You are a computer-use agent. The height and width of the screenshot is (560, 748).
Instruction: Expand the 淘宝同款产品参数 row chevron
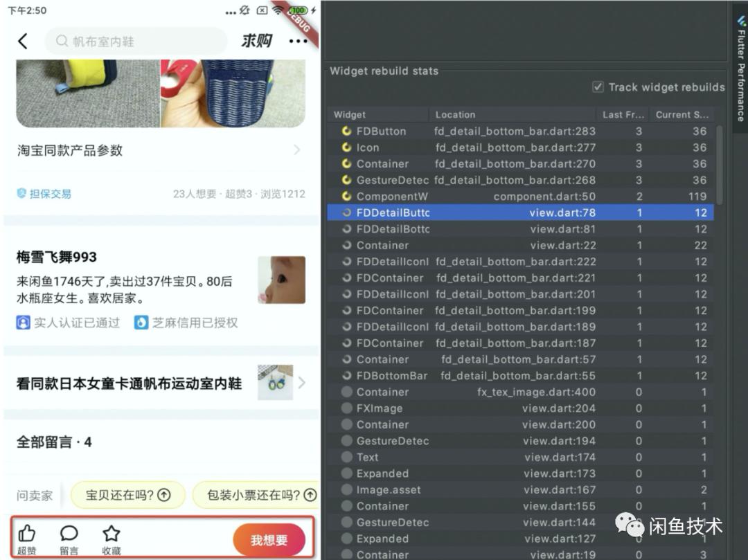tap(298, 150)
